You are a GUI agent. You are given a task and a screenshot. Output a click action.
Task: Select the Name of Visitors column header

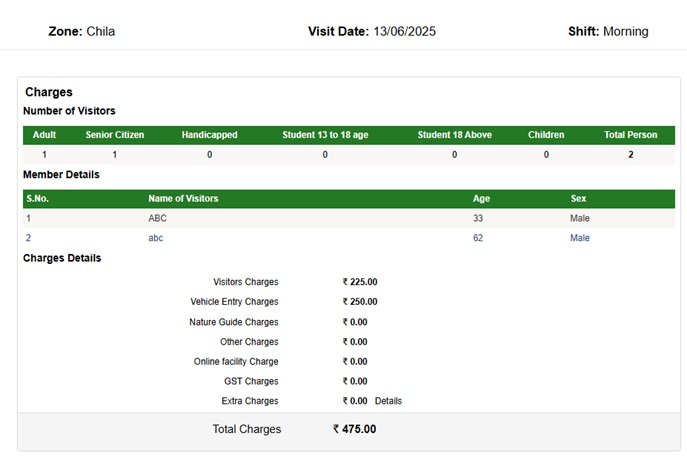coord(183,199)
